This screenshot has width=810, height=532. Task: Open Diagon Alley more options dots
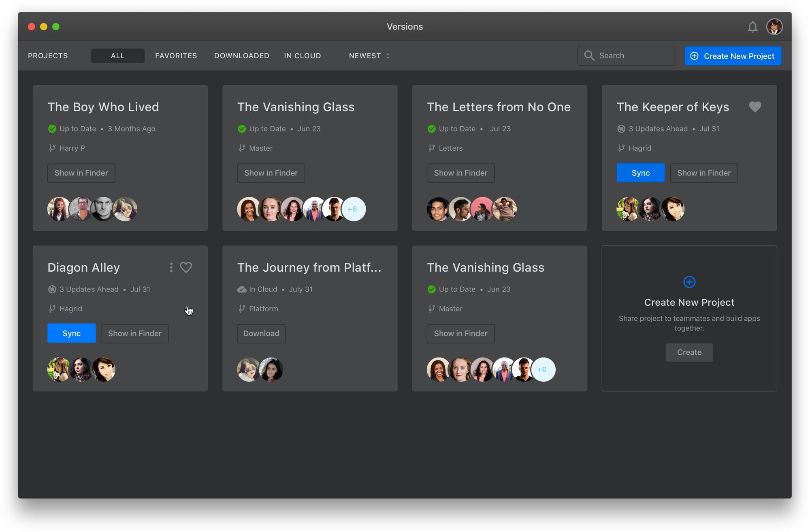coord(171,267)
